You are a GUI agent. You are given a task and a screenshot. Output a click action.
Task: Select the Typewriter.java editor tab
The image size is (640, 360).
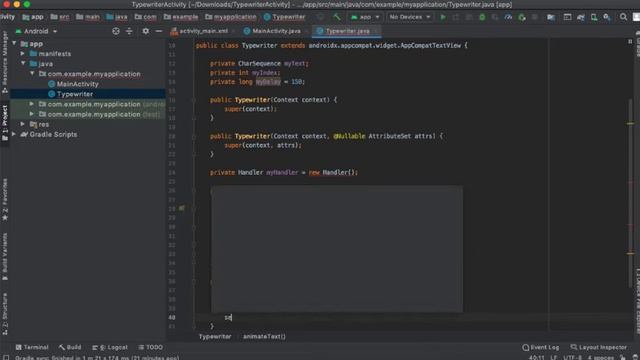coord(347,31)
